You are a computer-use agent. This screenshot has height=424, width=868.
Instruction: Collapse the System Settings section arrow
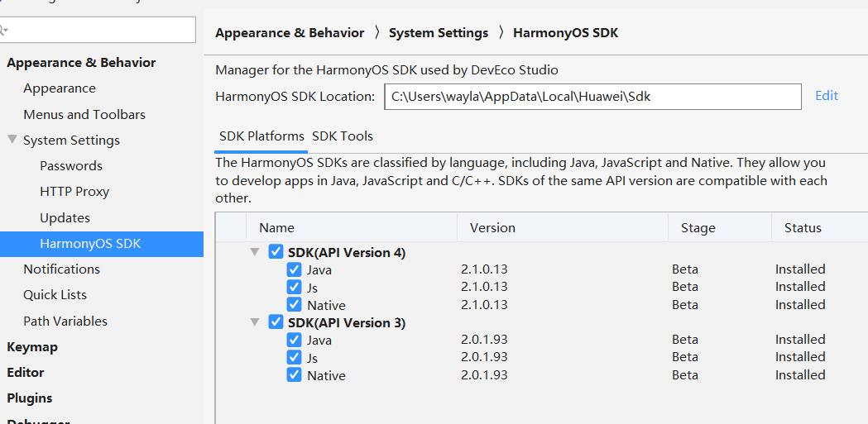(12, 140)
